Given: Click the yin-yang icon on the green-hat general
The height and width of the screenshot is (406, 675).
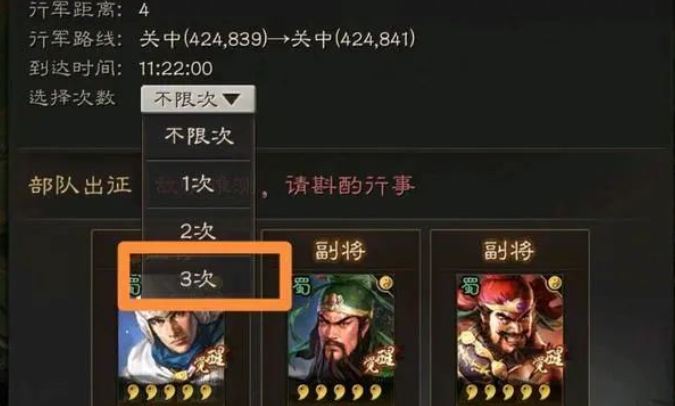Looking at the screenshot, I should click(385, 283).
